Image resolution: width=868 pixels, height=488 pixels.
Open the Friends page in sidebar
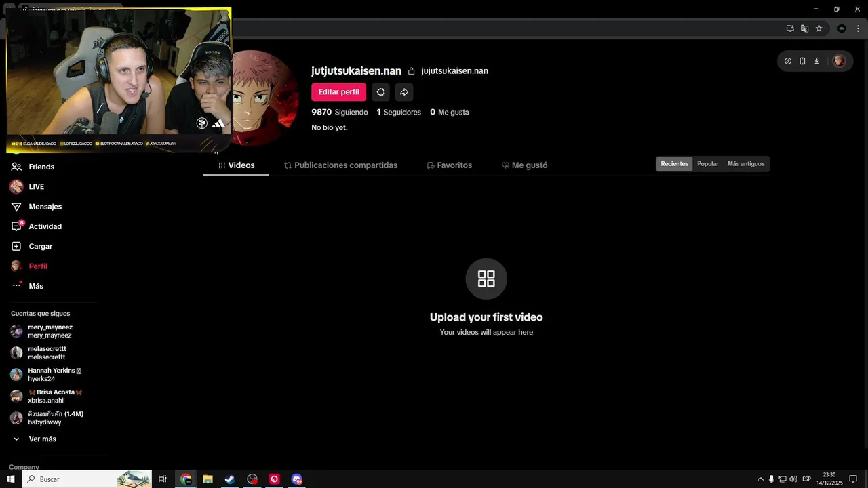33,167
